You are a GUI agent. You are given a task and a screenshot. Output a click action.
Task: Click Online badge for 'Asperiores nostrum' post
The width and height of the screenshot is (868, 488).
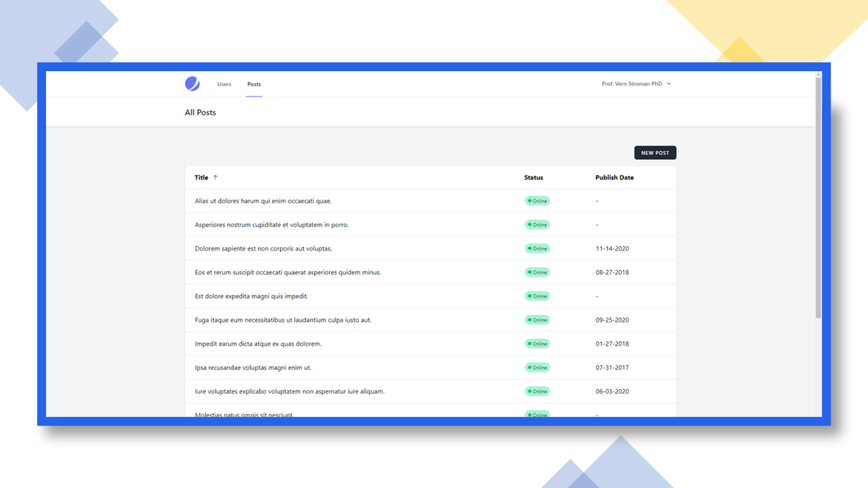[x=537, y=225]
